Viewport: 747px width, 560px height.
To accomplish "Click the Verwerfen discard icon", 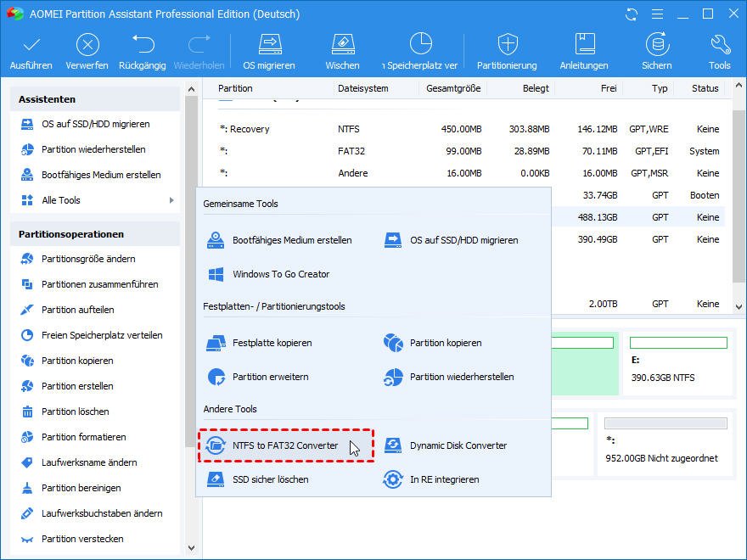I will pos(87,45).
